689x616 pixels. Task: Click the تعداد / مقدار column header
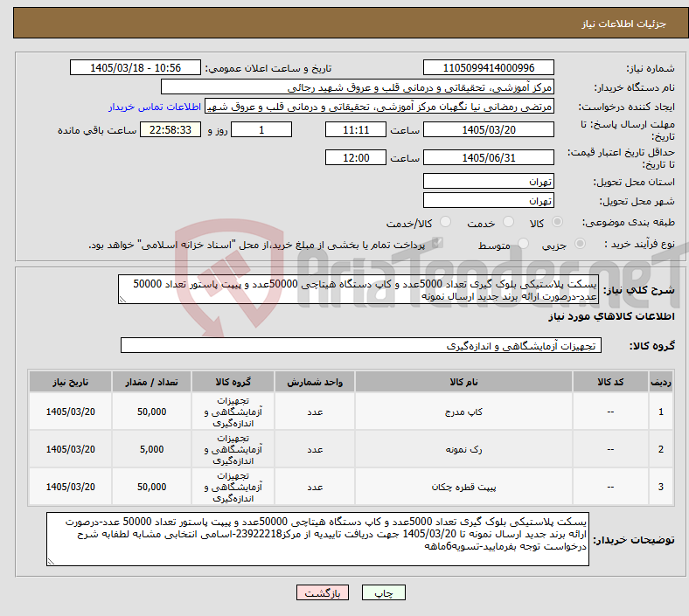click(x=151, y=382)
